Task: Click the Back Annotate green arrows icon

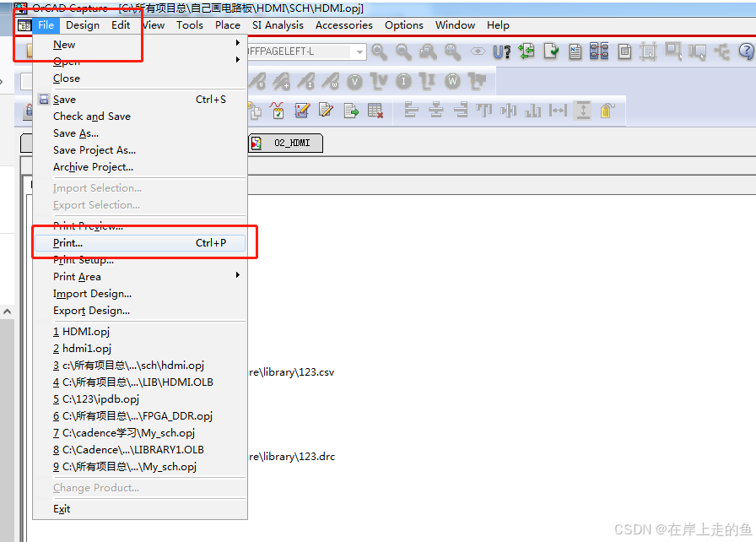Action: click(x=526, y=51)
